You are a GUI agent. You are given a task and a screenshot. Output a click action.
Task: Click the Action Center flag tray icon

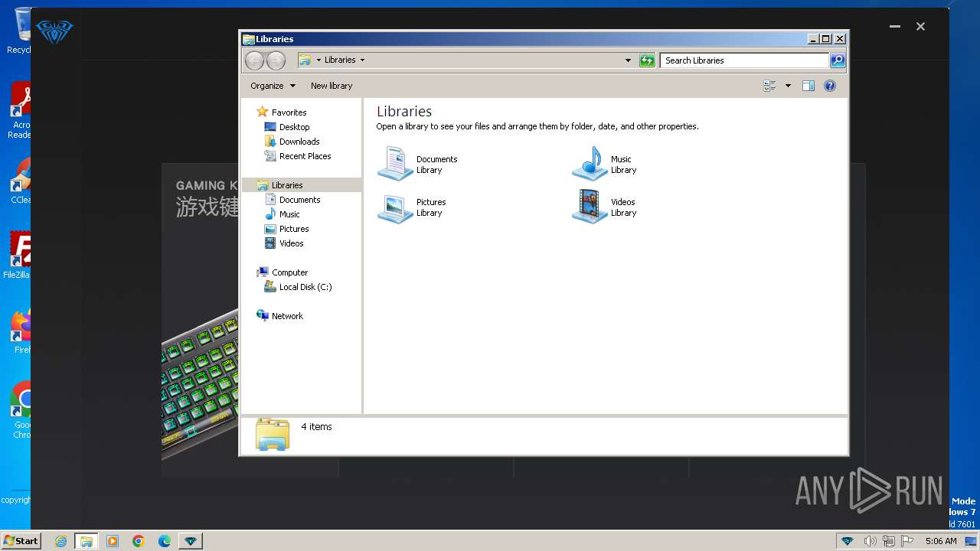pos(906,541)
